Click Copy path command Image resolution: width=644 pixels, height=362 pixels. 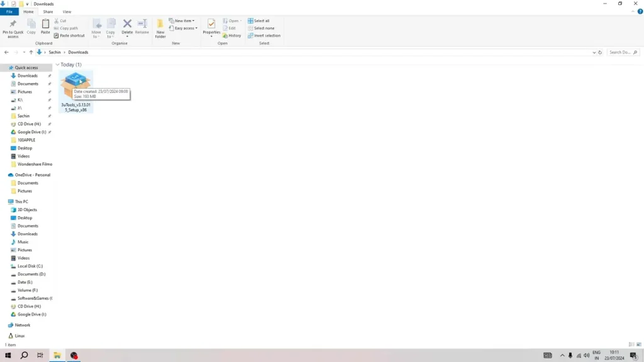[x=65, y=28]
